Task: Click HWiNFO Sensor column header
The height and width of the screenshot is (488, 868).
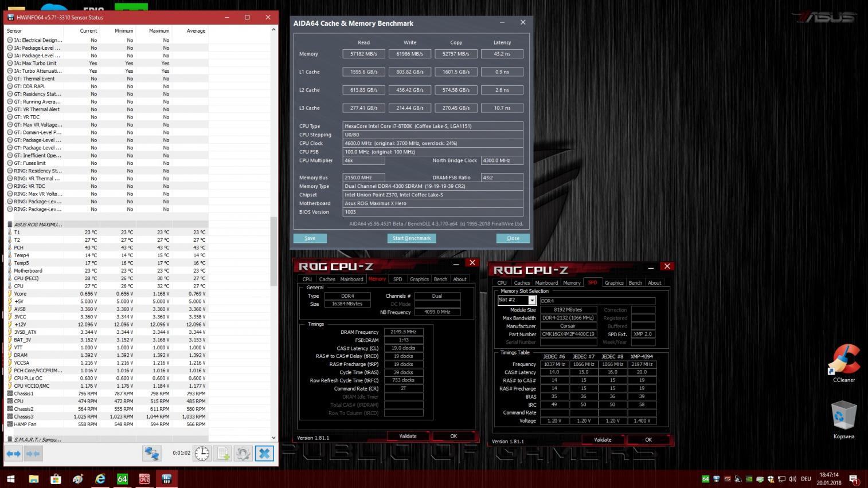Action: (x=34, y=31)
